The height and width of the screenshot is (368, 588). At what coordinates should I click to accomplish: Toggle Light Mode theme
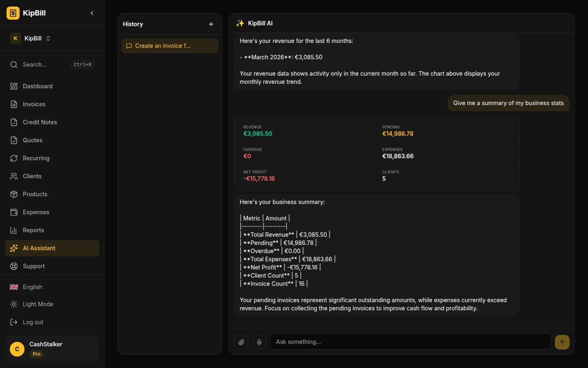(x=38, y=304)
